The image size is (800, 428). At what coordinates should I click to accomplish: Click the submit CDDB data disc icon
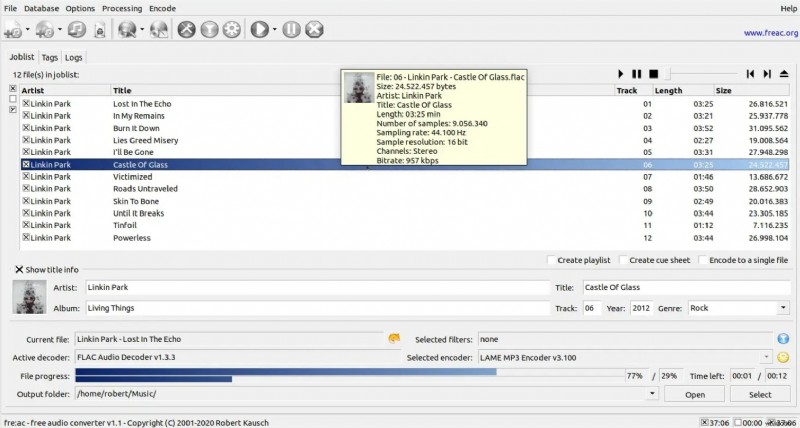[159, 30]
